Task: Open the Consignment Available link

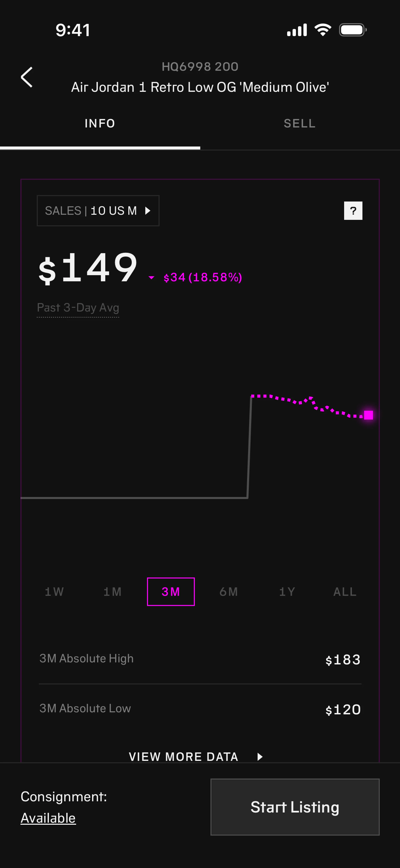Action: pyautogui.click(x=48, y=818)
